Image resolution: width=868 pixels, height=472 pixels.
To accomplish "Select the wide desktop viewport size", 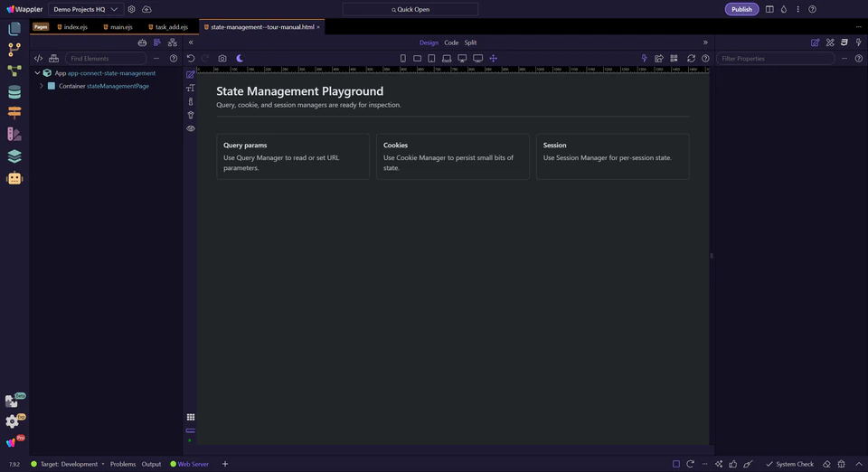I will click(x=477, y=58).
